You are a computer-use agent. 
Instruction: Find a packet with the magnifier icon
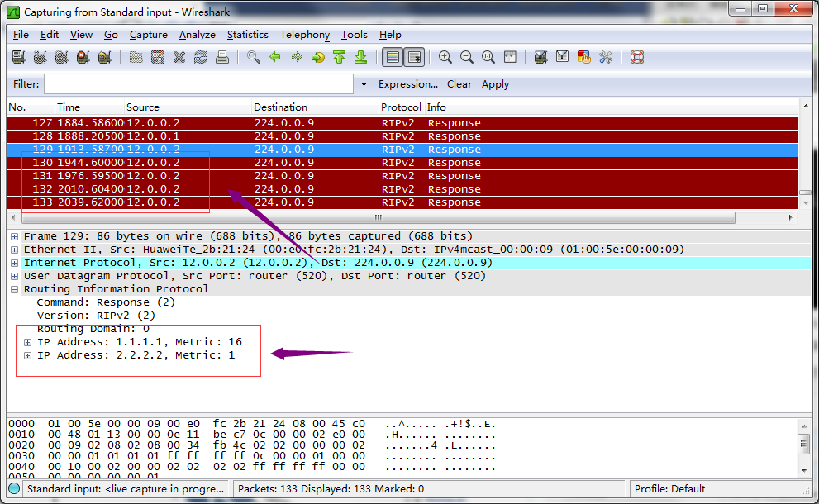(254, 57)
